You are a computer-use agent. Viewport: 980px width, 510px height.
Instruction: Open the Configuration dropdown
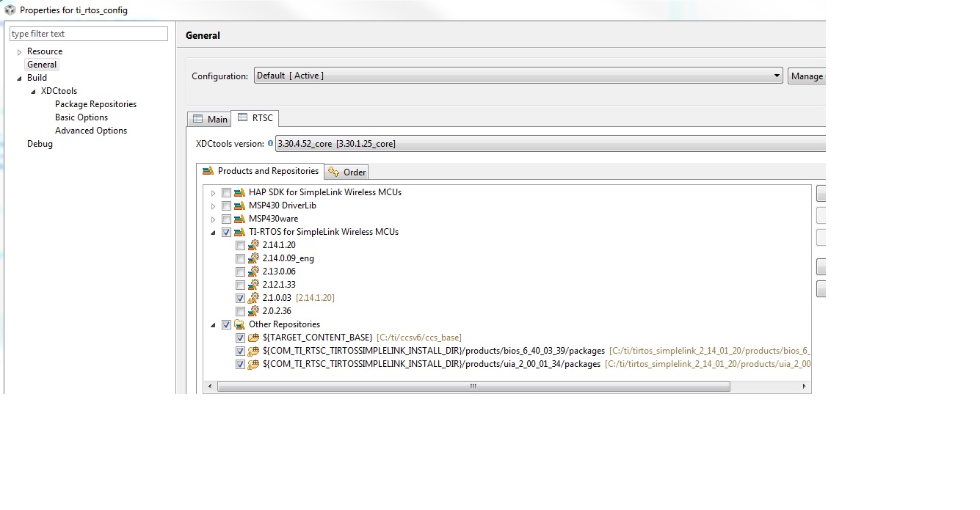(x=518, y=76)
